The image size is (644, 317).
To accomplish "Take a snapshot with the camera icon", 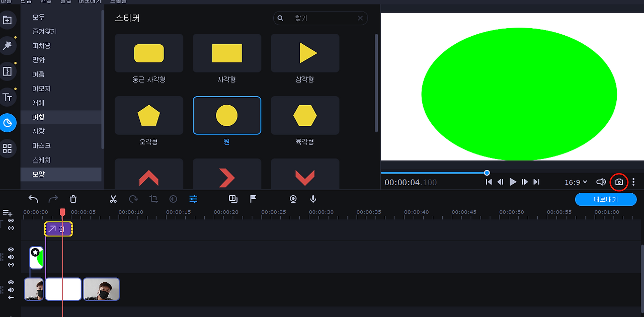I will 619,182.
